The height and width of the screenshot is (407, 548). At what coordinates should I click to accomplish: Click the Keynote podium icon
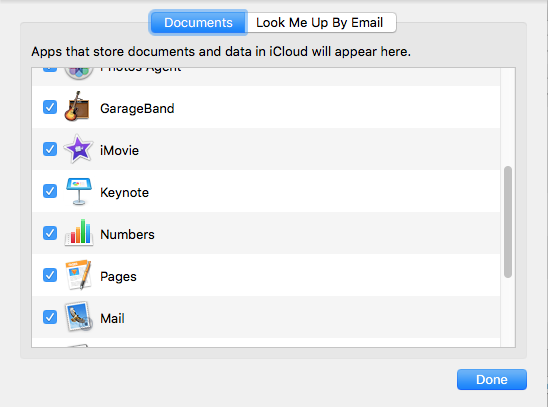(79, 191)
